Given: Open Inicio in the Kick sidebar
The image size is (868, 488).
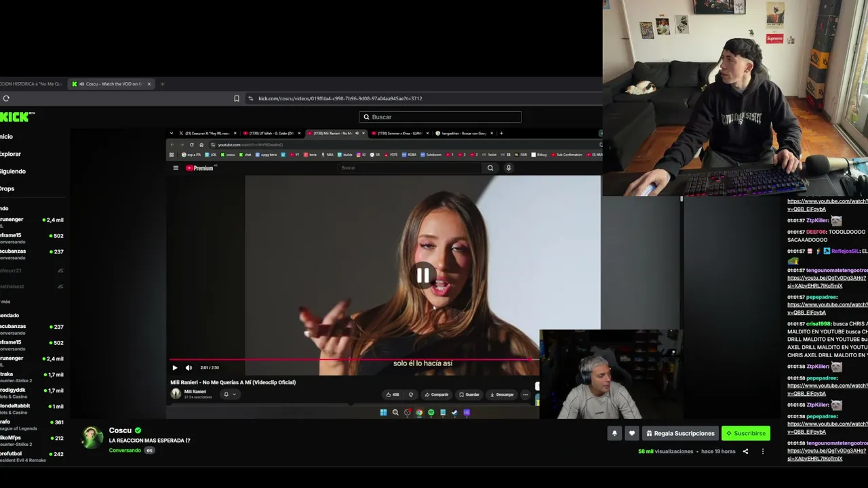Looking at the screenshot, I should (x=7, y=136).
